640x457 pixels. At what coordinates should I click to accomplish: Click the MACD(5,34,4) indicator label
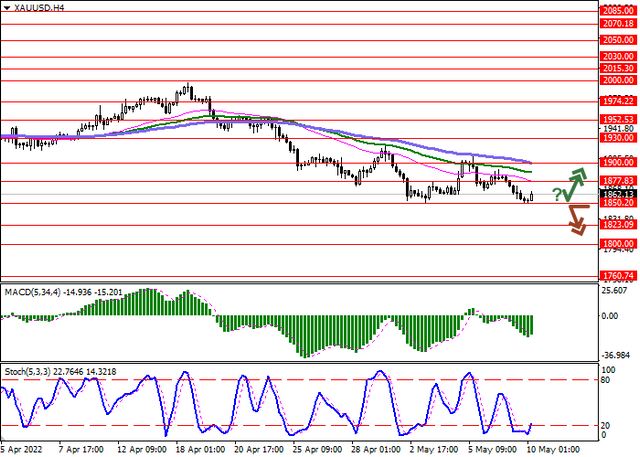pyautogui.click(x=33, y=292)
